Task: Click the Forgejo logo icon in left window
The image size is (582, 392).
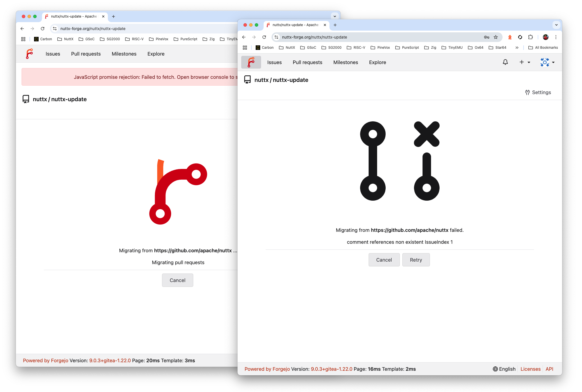Action: [x=29, y=54]
